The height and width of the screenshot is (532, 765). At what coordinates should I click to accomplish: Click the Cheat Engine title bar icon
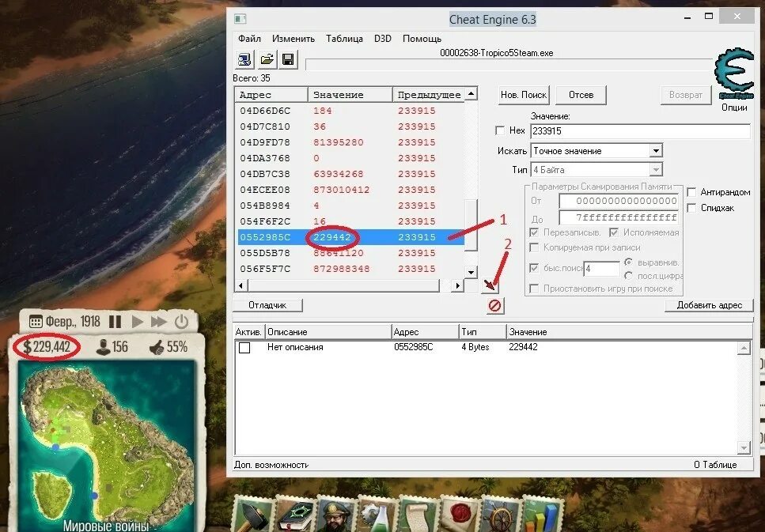point(240,19)
